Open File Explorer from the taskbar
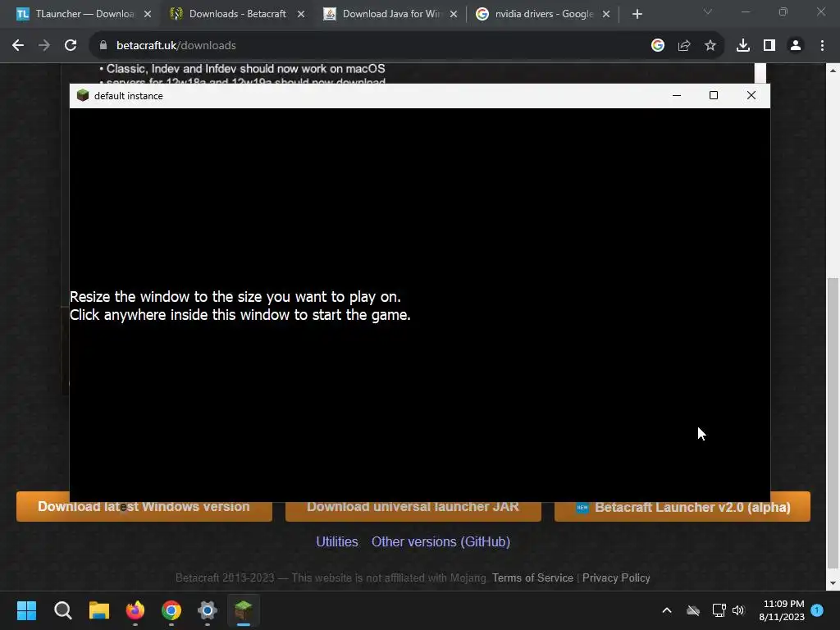Screen dimensions: 840x630 [x=99, y=610]
